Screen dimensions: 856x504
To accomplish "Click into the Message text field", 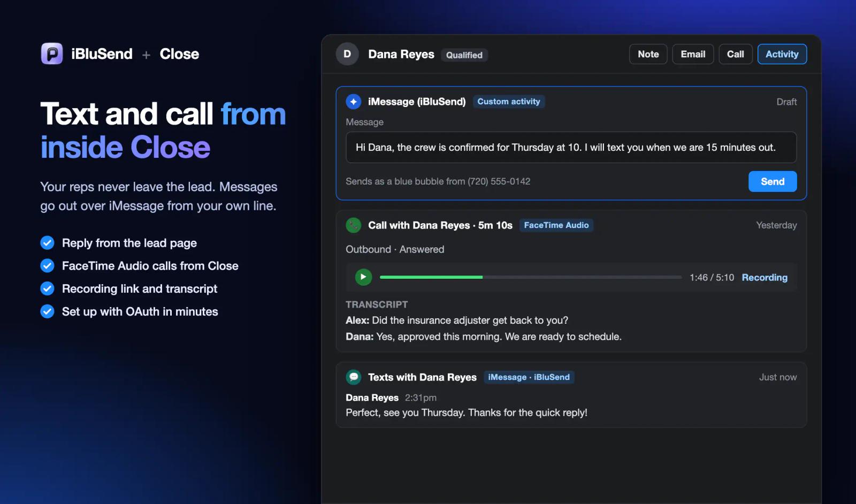I will click(571, 147).
